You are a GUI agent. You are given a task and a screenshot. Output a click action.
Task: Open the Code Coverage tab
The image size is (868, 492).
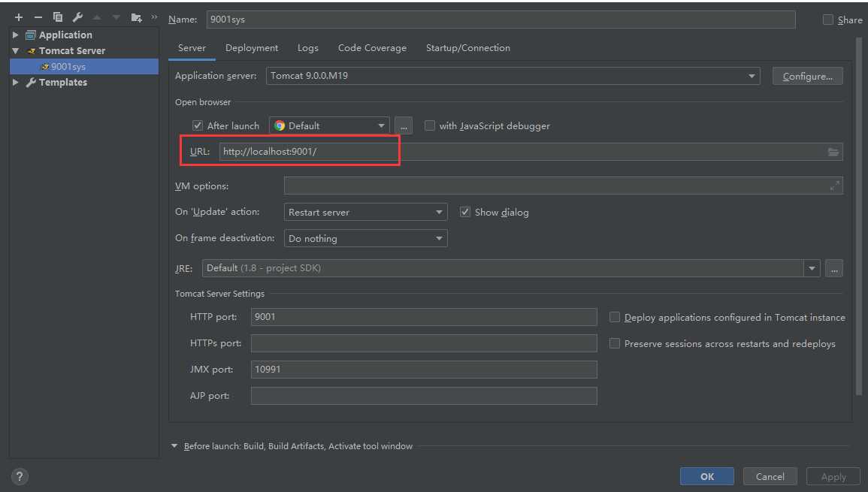pyautogui.click(x=372, y=48)
